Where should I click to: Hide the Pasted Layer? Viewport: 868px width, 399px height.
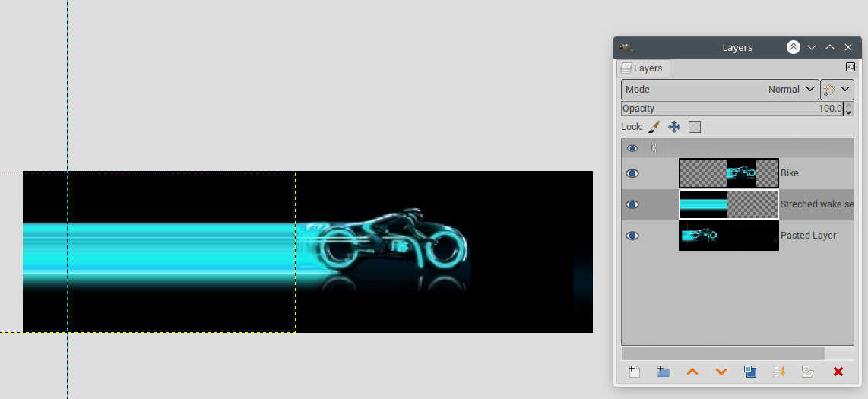(x=632, y=236)
